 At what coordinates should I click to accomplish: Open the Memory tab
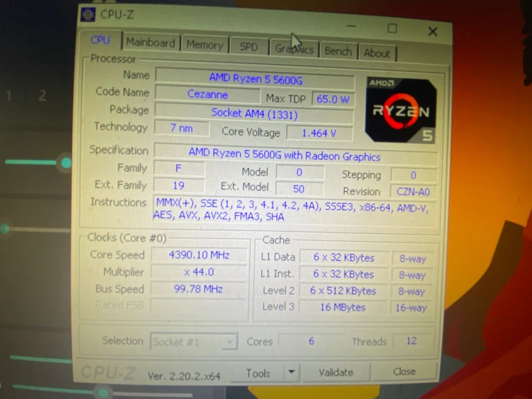point(204,44)
